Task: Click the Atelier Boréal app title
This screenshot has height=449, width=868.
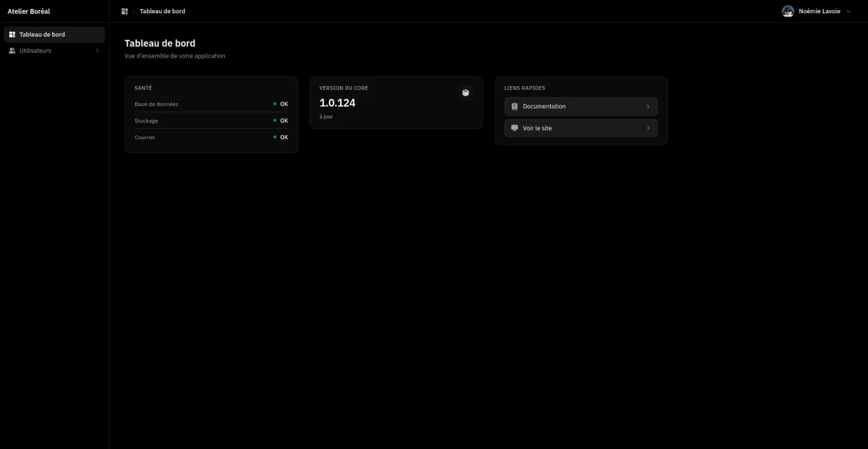Action: tap(29, 11)
